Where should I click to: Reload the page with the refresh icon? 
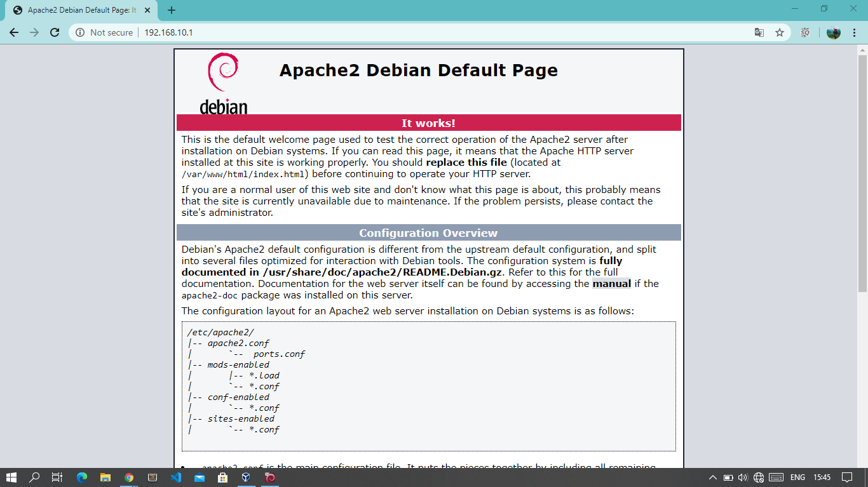coord(55,32)
